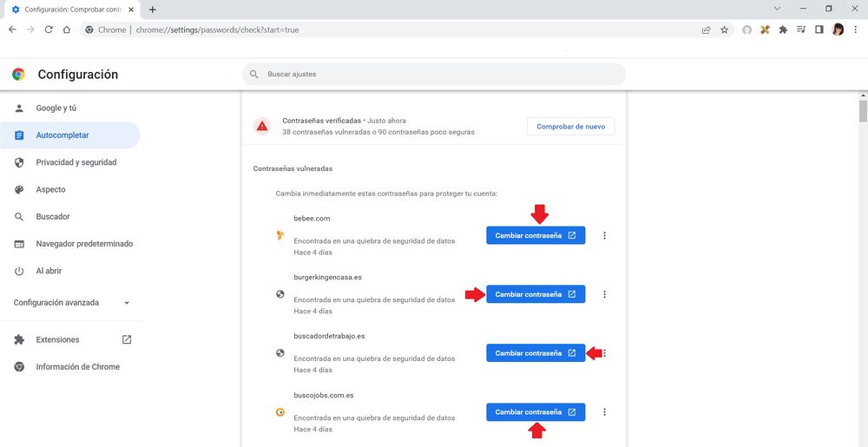Go to Buscador settings section
Screen dimensions: 868x447
pyautogui.click(x=52, y=216)
